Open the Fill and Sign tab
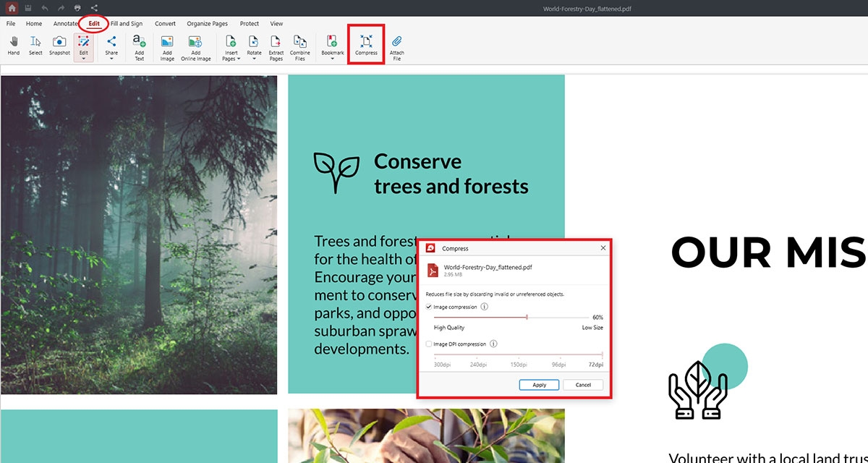Viewport: 868px width, 463px height. (x=127, y=24)
